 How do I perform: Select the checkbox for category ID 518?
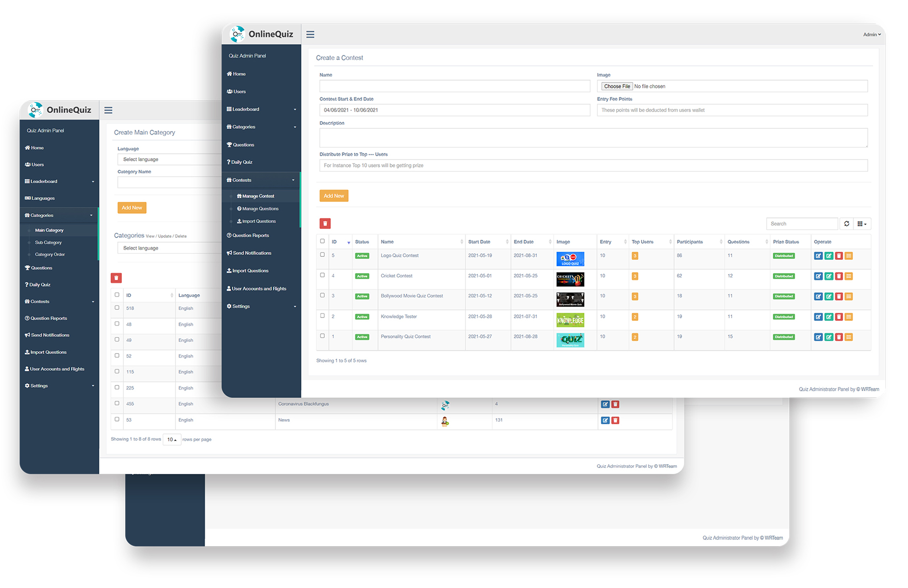coord(117,308)
